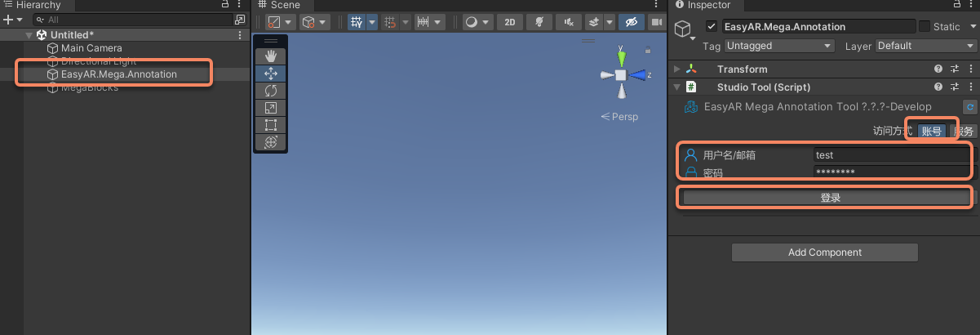
Task: Select the Scale tool
Action: coord(271,108)
